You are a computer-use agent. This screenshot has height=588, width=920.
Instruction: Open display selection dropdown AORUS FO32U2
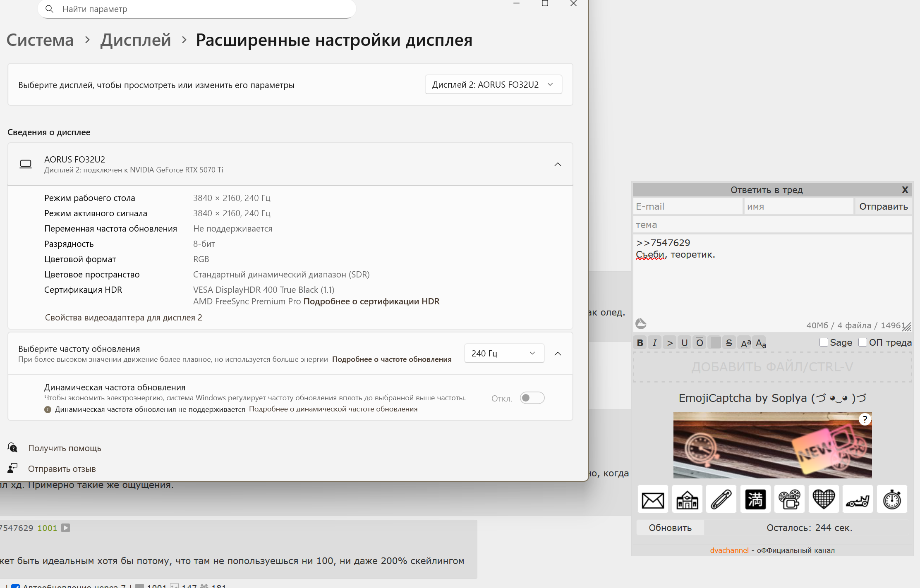[x=493, y=84]
